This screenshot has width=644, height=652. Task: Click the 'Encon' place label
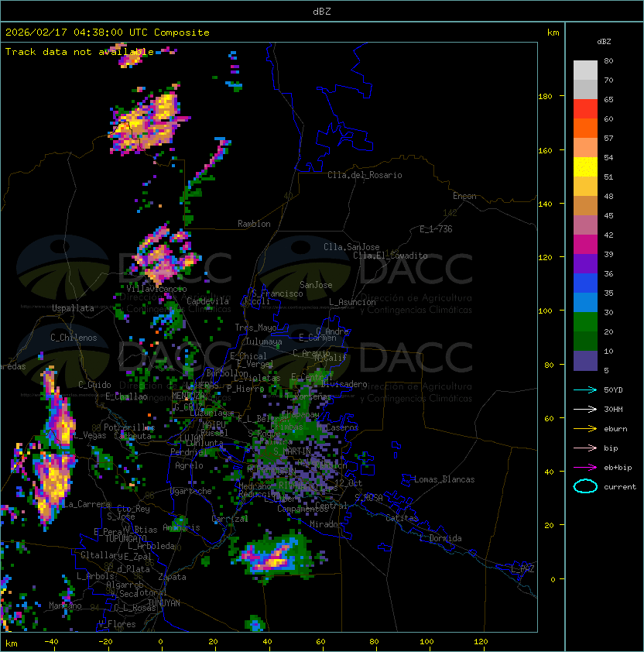(464, 196)
